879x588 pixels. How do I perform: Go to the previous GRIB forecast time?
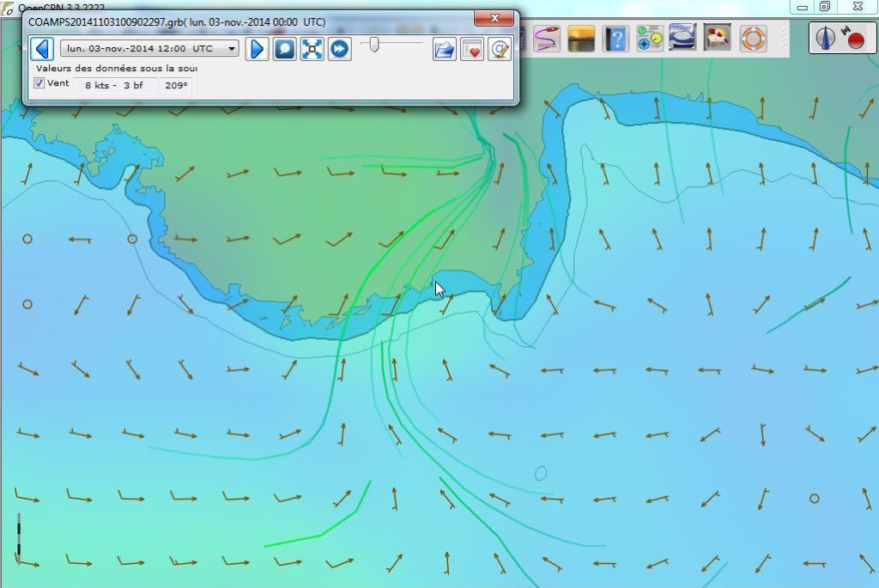coord(41,49)
